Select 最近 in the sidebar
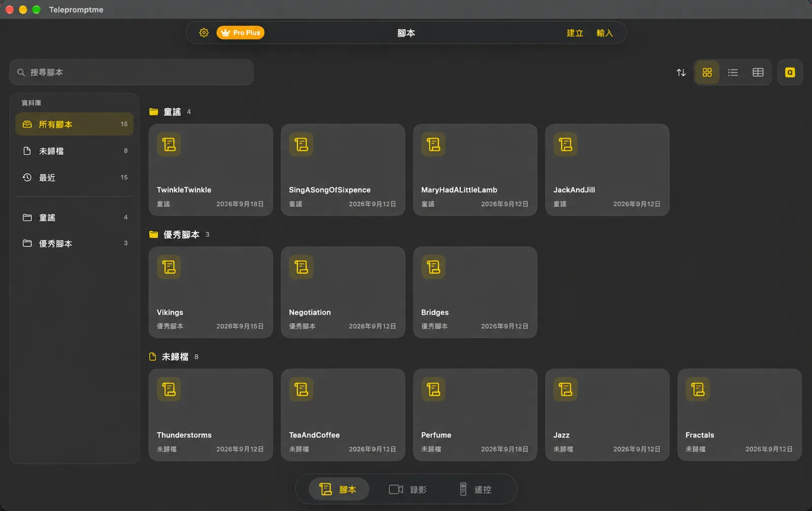Image resolution: width=812 pixels, height=511 pixels. (75, 177)
